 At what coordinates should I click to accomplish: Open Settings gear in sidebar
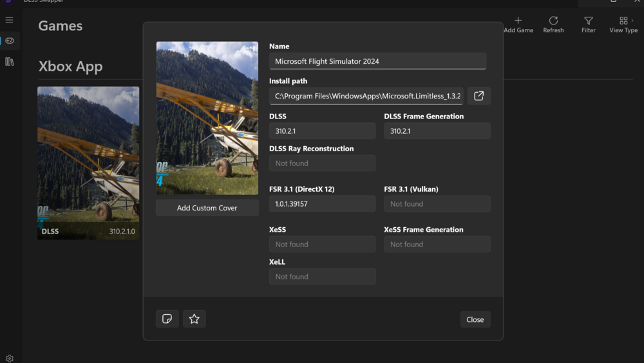coord(9,358)
